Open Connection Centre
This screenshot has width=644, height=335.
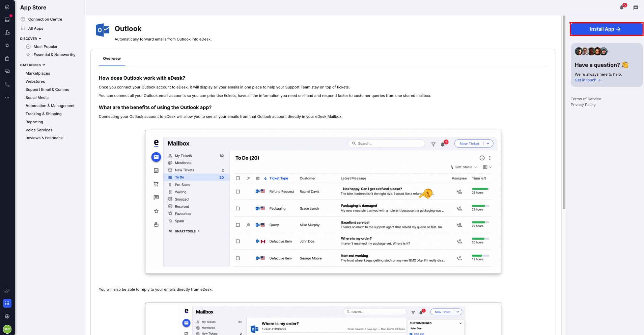pos(45,19)
